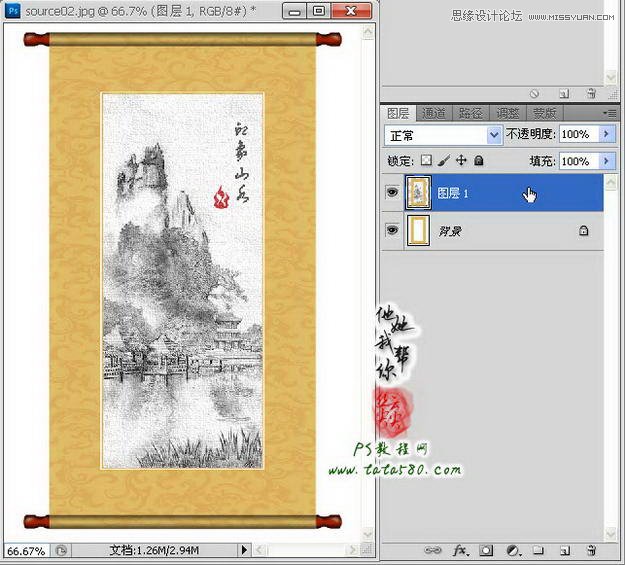The height and width of the screenshot is (565, 625).
Task: Click the link layers icon
Action: [432, 551]
